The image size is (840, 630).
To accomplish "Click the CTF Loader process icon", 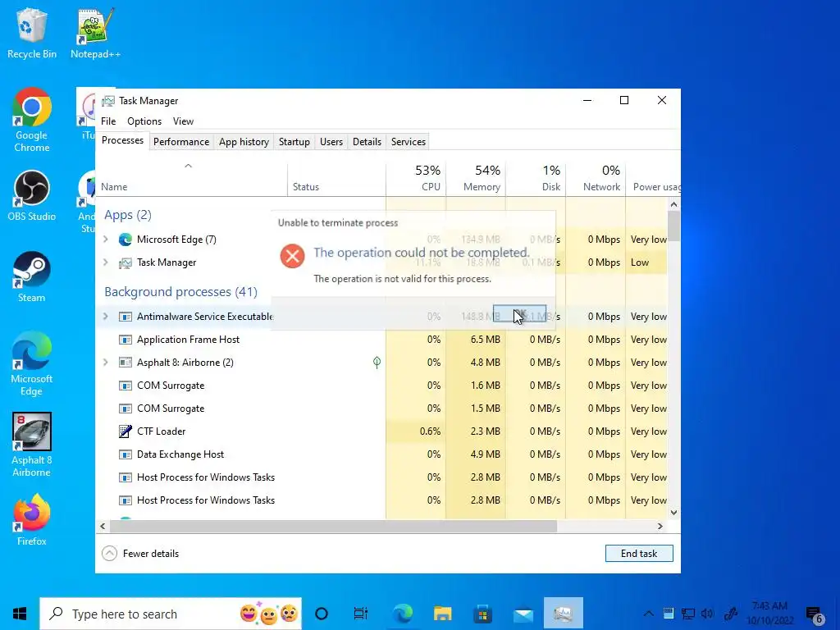I will [x=126, y=431].
